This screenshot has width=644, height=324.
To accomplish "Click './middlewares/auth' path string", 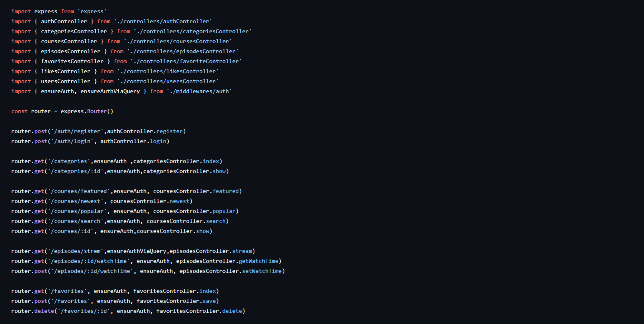I will tap(199, 91).
